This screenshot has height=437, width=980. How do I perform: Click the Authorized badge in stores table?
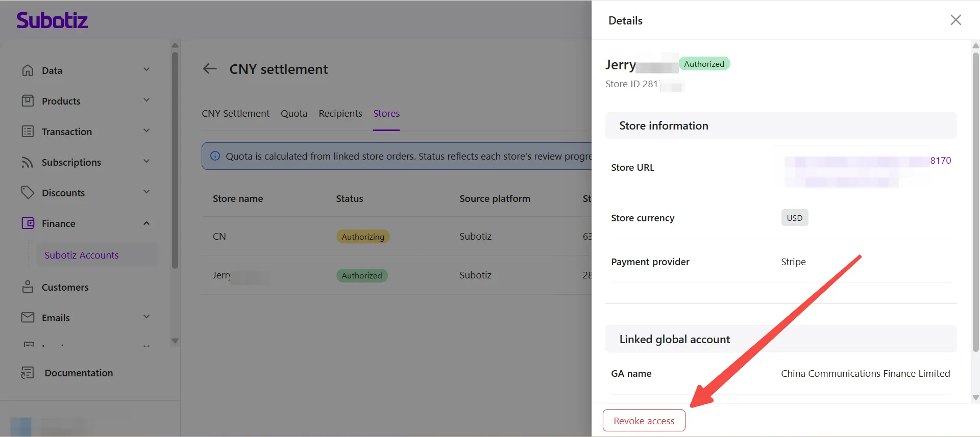point(362,275)
